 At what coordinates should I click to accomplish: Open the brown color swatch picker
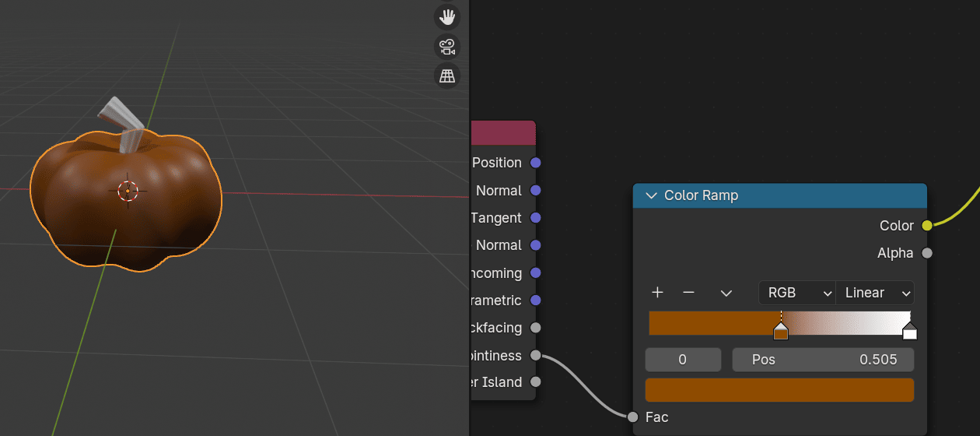tap(779, 390)
